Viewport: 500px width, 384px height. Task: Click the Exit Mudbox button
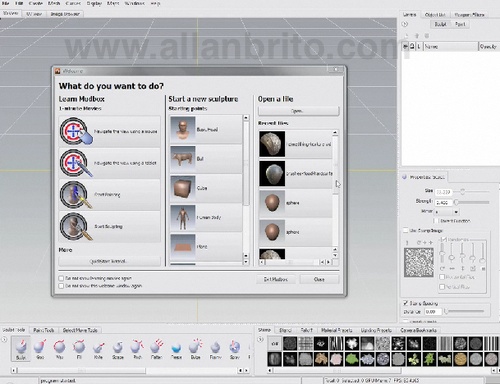[x=275, y=279]
